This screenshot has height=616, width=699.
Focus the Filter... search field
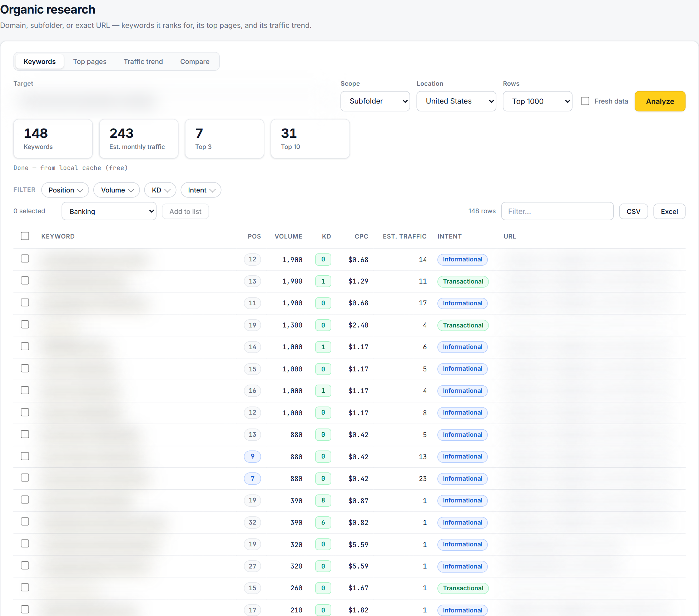(x=557, y=211)
